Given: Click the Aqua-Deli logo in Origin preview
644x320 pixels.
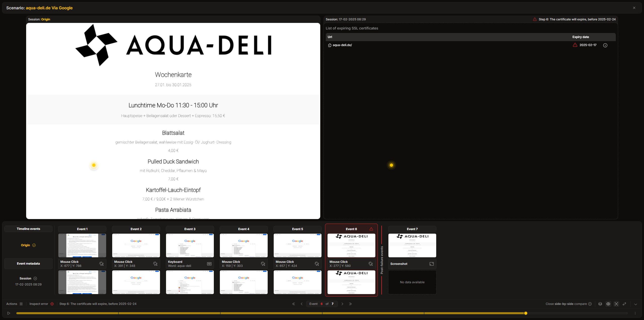Looking at the screenshot, I should [x=173, y=45].
